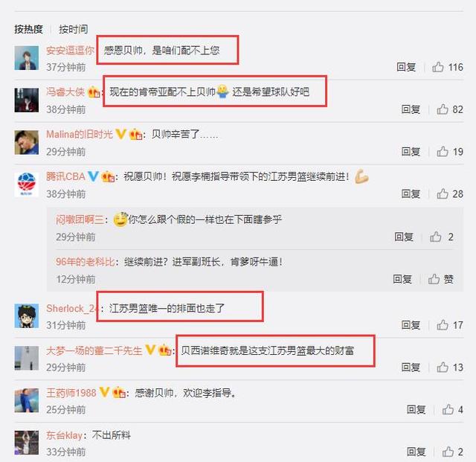Reply to 大梦一场的董二千先生's comment
Image resolution: width=476 pixels, height=462 pixels.
coord(411,368)
